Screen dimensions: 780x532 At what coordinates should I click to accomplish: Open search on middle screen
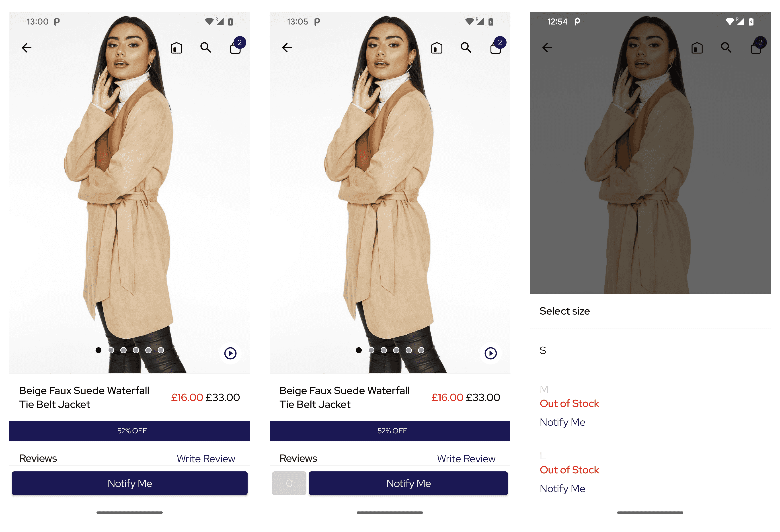click(466, 48)
